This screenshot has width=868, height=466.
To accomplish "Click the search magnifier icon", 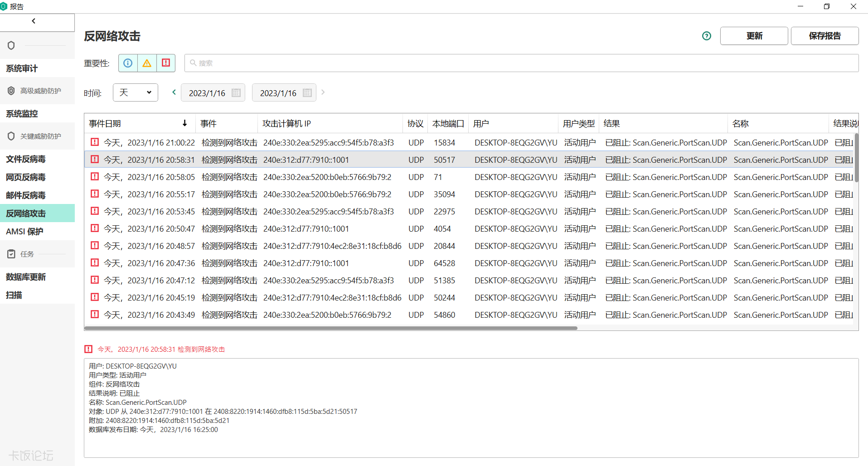I will (x=193, y=63).
